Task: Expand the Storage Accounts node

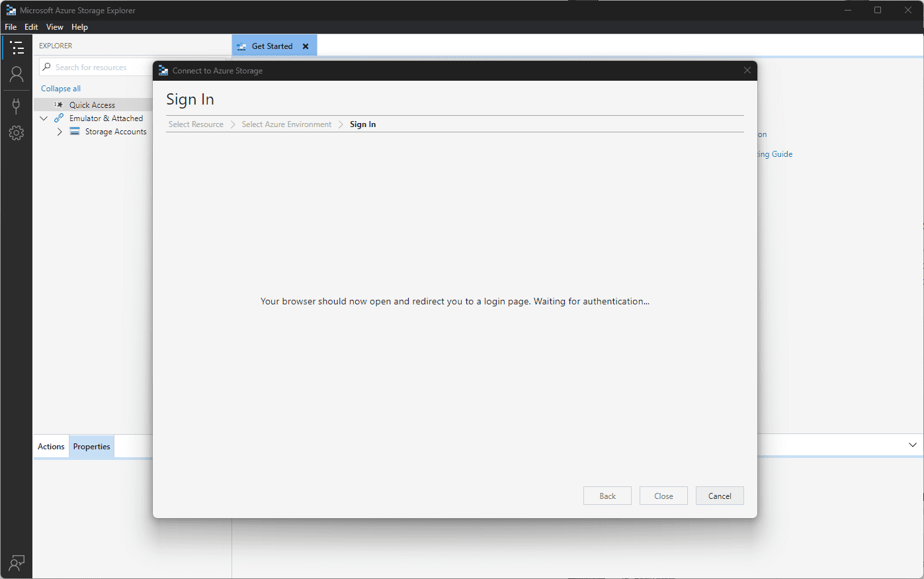Action: [x=60, y=132]
